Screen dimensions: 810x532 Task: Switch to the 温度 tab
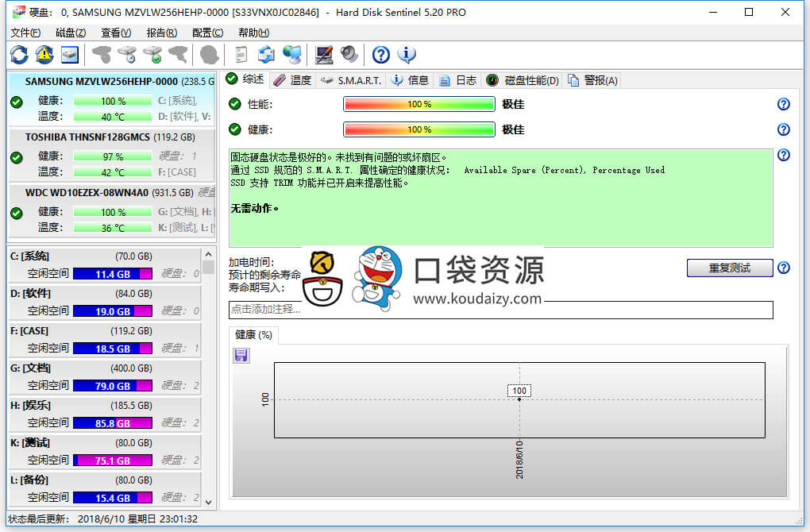[x=293, y=80]
